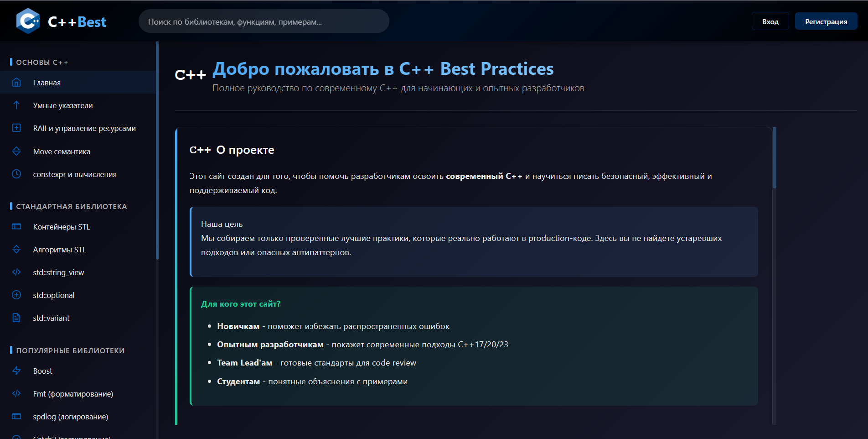Click the Добро пожаловать page title
The width and height of the screenshot is (868, 439).
click(383, 69)
